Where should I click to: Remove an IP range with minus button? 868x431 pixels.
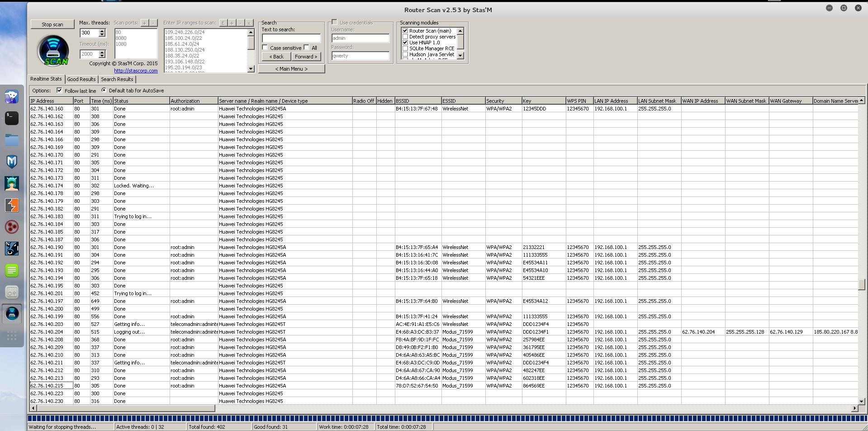[240, 23]
